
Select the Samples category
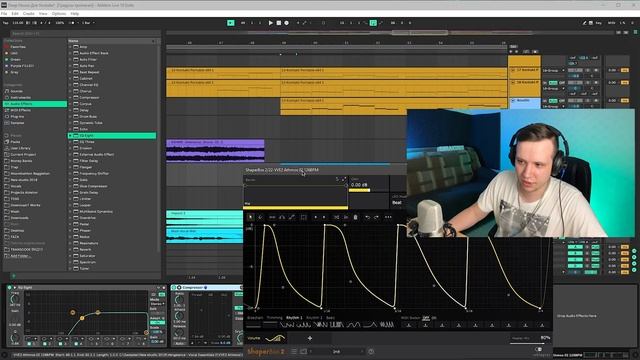pyautogui.click(x=17, y=123)
